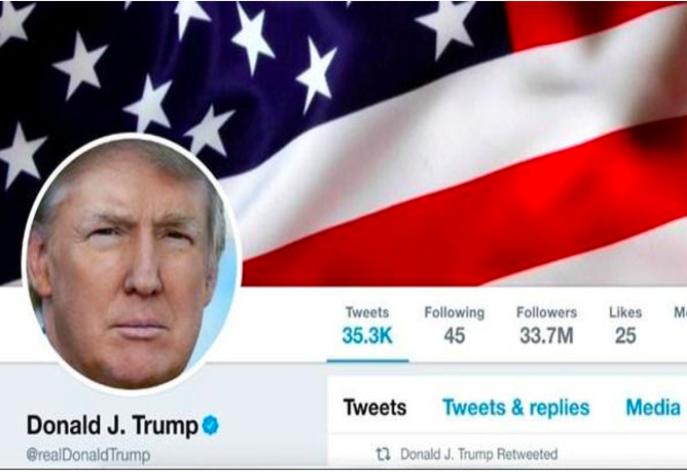
Task: Open the partially visible Moments tab
Action: 680,312
